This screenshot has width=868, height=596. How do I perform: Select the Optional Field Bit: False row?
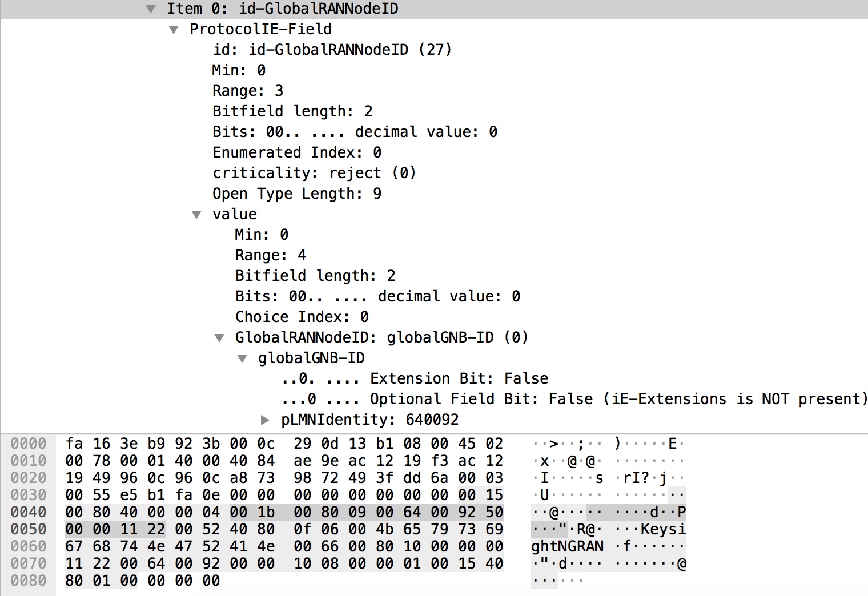[574, 399]
